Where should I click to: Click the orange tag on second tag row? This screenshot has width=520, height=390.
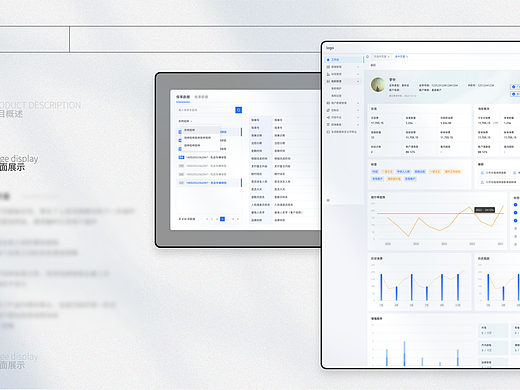pos(394,179)
